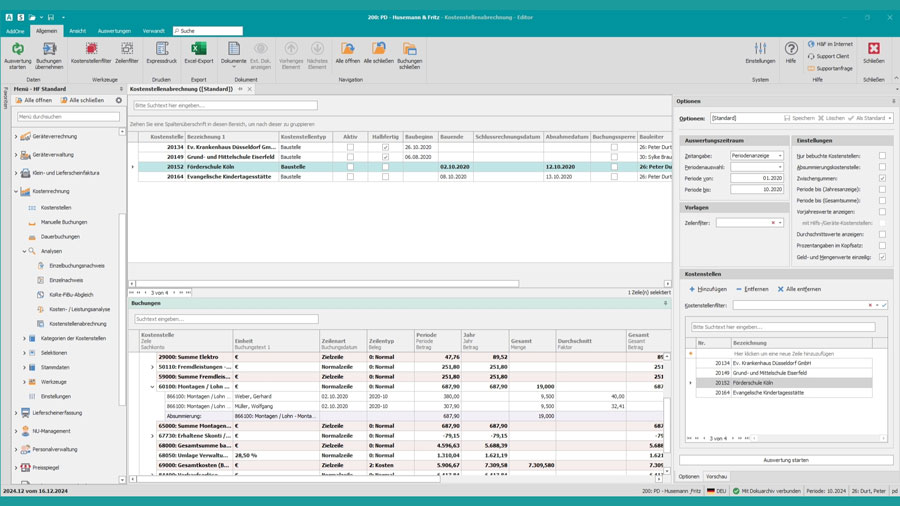Screen dimensions: 900x506
Task: Click Hinzufügen under Kostenstellen
Action: 708,289
